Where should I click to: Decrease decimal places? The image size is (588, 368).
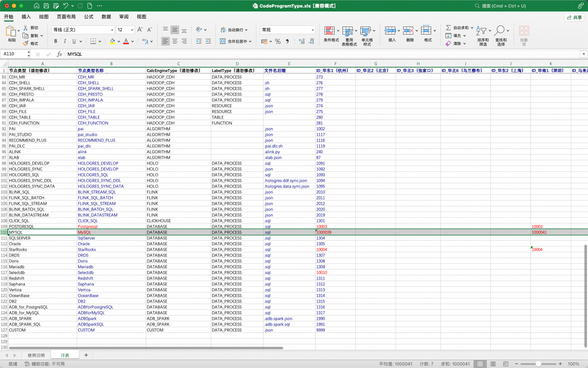click(x=311, y=41)
